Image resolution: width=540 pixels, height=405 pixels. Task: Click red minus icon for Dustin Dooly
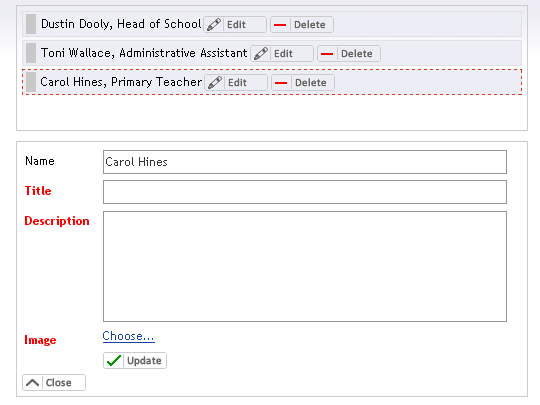(280, 25)
